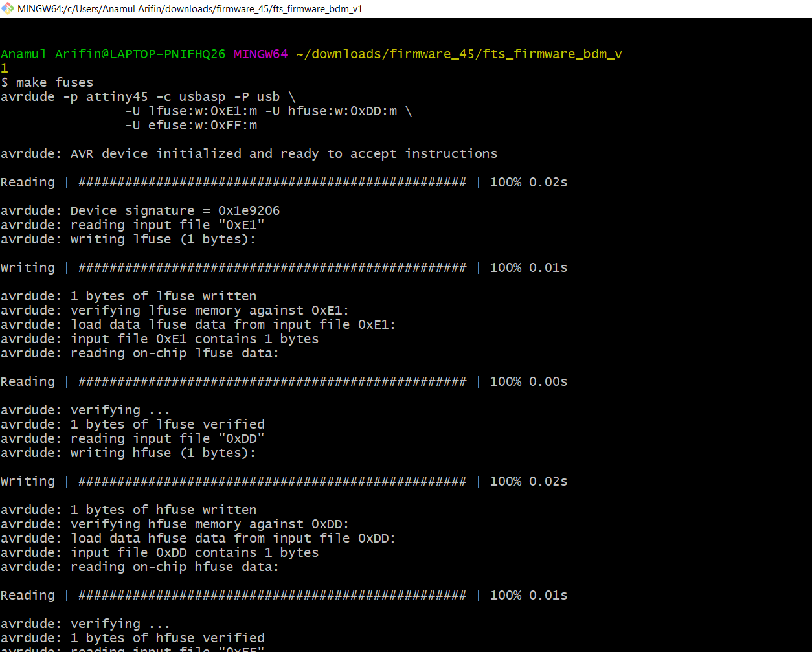Click the Git Bash MINGW64 title bar icon
The height and width of the screenshot is (652, 812).
click(8, 8)
